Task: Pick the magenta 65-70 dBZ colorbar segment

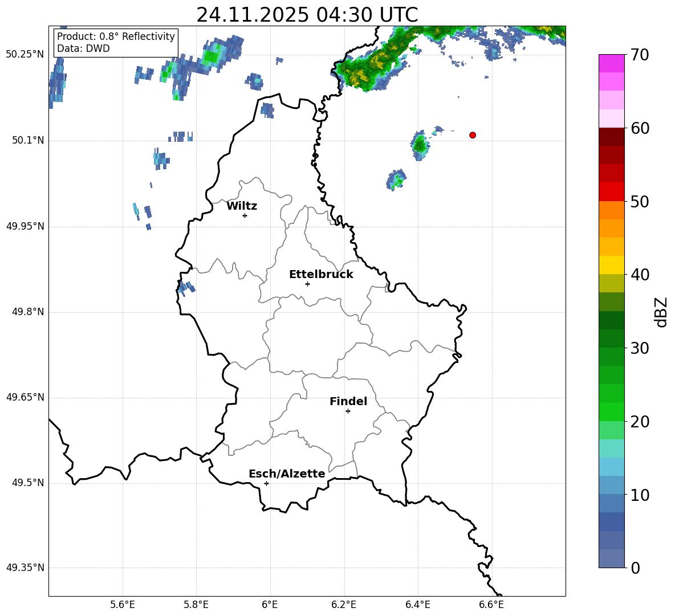Action: coord(611,73)
